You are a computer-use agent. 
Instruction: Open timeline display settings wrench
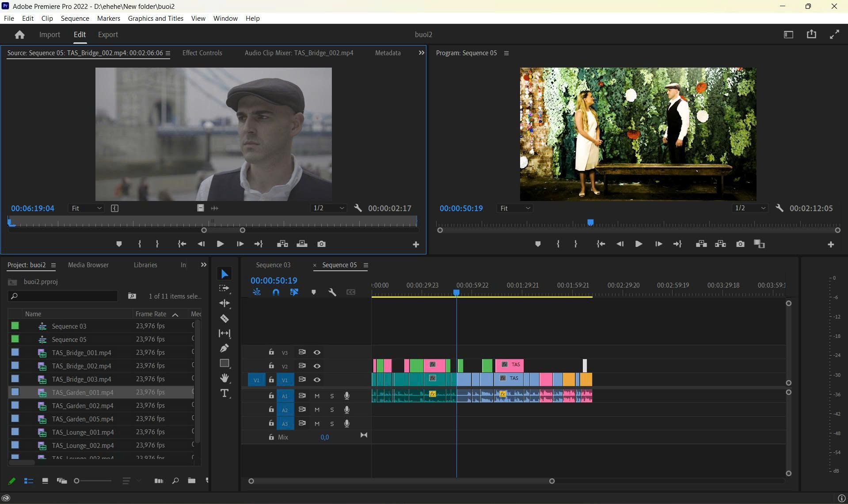pos(332,292)
